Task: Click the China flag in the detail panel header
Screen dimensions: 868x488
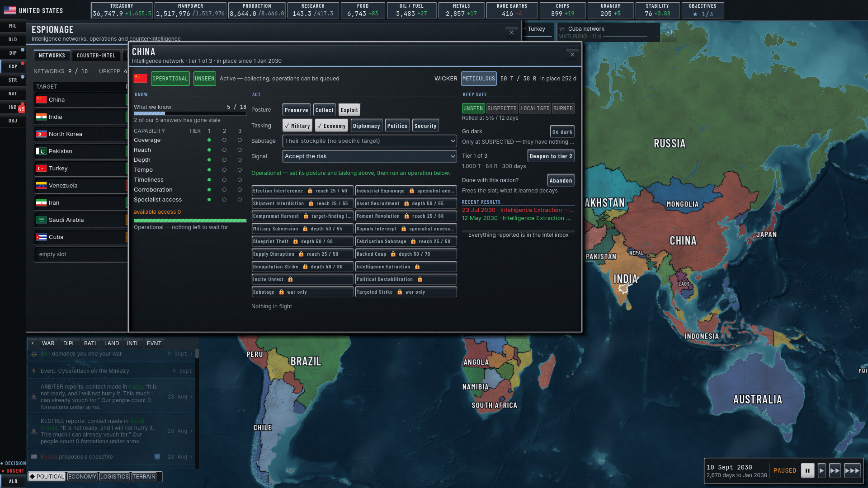Action: (x=140, y=78)
